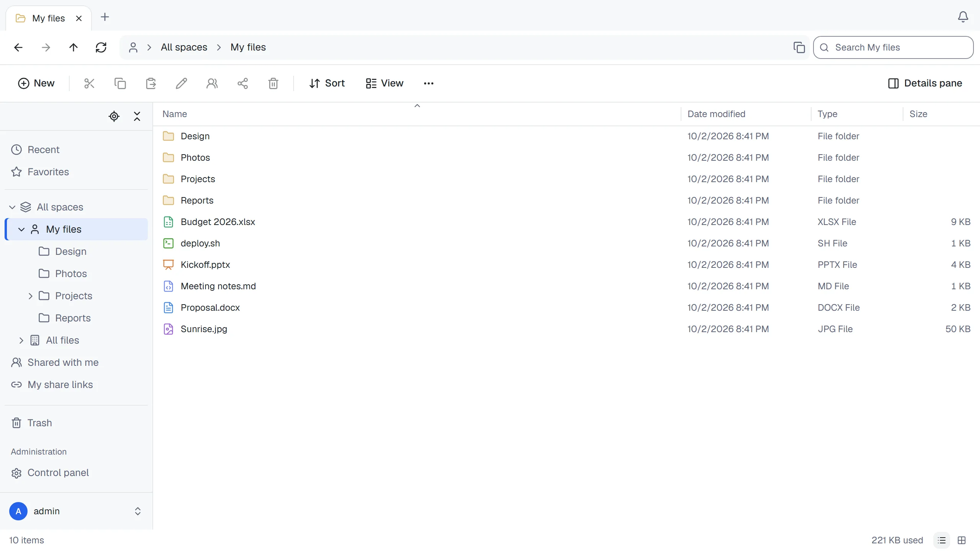Open the admin account switcher
The width and height of the screenshot is (980, 551).
tap(76, 511)
